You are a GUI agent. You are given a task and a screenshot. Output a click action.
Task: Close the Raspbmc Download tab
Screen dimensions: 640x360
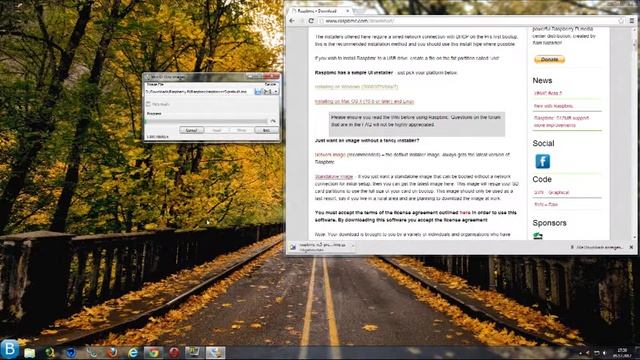tap(348, 11)
